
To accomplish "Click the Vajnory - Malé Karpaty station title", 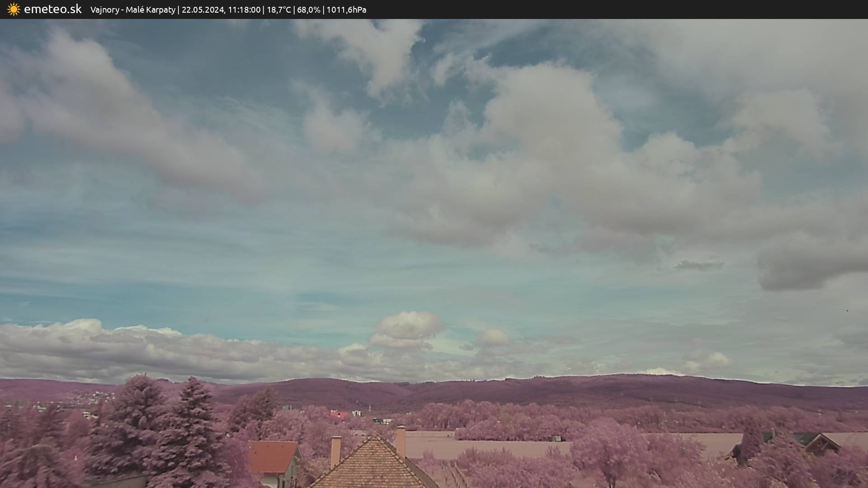I will pyautogui.click(x=132, y=10).
